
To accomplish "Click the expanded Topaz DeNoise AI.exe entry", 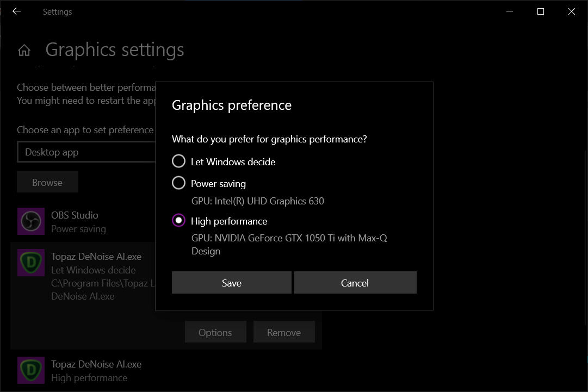I will [x=96, y=270].
